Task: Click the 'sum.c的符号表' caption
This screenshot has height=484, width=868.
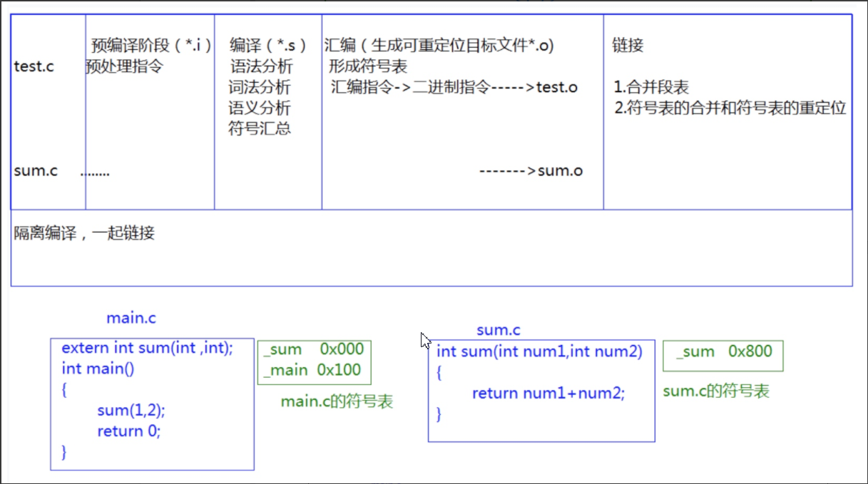Action: pyautogui.click(x=717, y=391)
